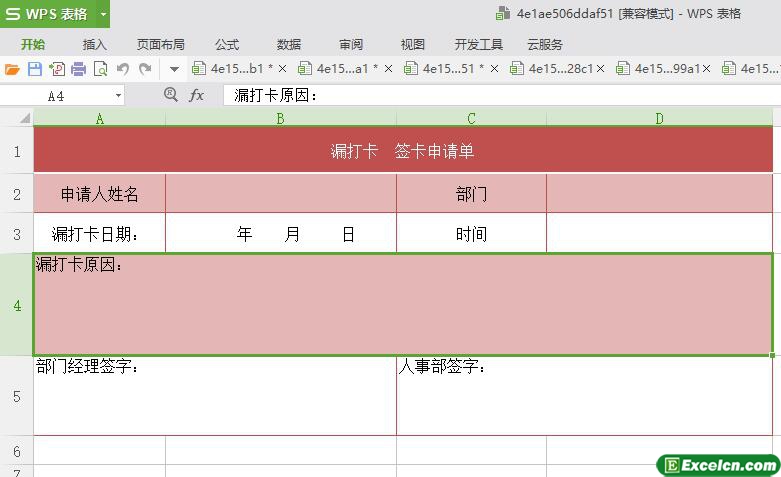Click the Redo arrow

(x=145, y=69)
